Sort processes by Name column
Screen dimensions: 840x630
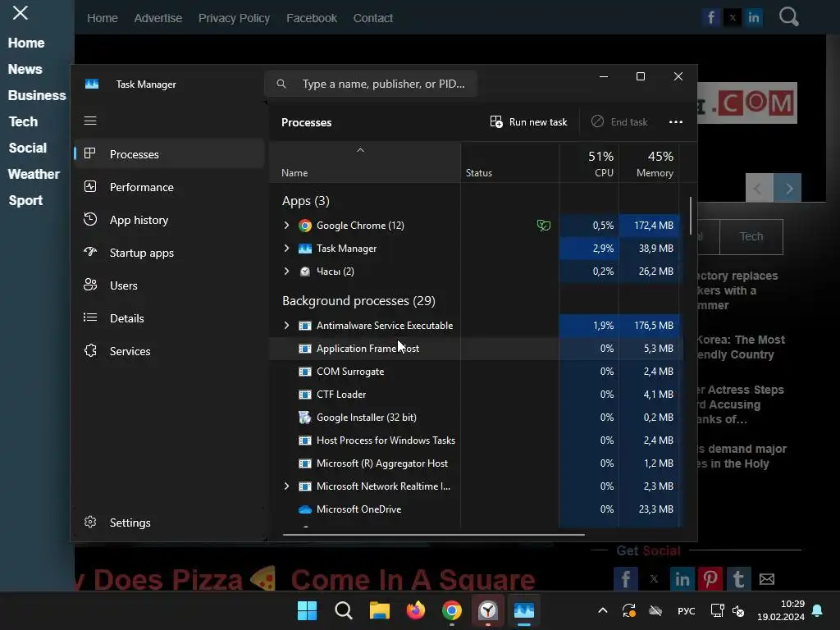point(364,163)
